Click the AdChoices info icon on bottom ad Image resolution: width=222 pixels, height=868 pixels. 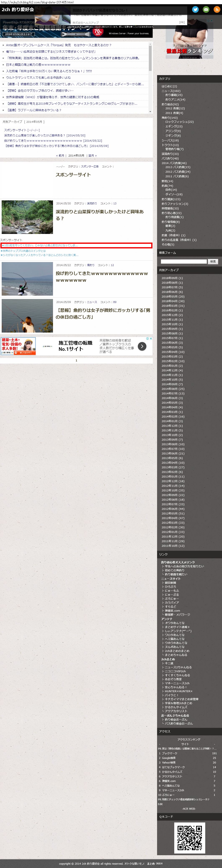147,338
